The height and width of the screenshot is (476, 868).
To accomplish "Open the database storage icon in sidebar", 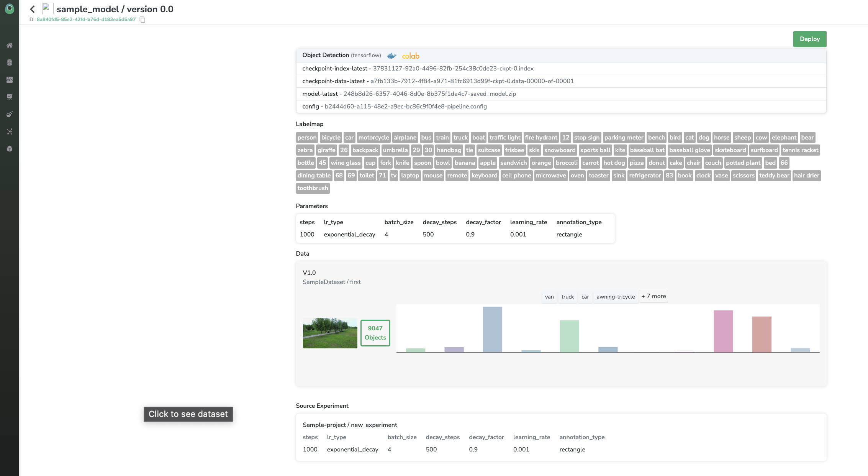I will pos(10,62).
